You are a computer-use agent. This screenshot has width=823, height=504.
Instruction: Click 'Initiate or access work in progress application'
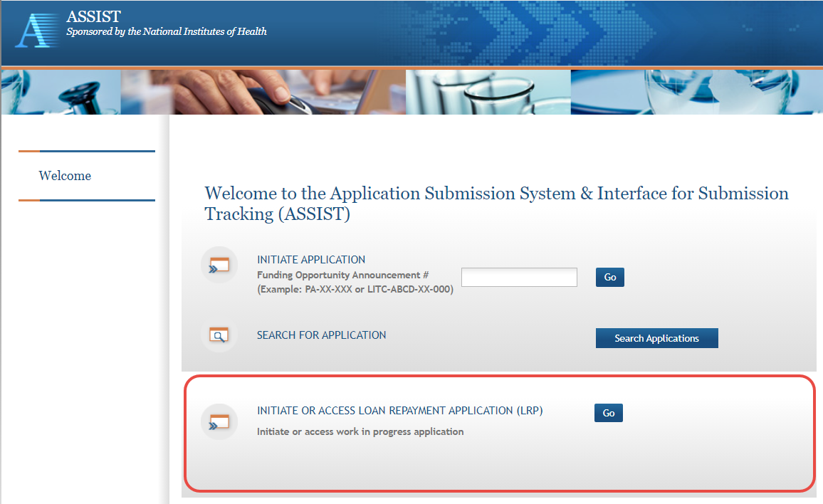pos(360,431)
